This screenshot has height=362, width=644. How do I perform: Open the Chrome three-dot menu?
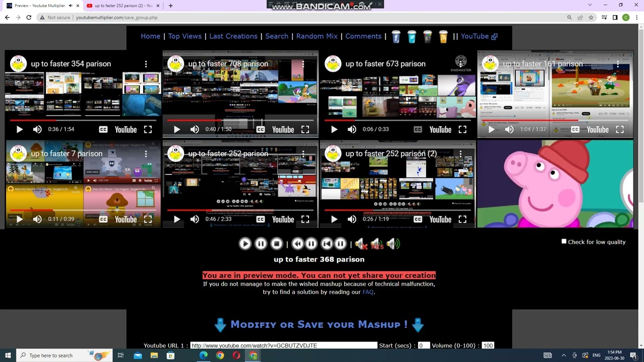coord(636,17)
